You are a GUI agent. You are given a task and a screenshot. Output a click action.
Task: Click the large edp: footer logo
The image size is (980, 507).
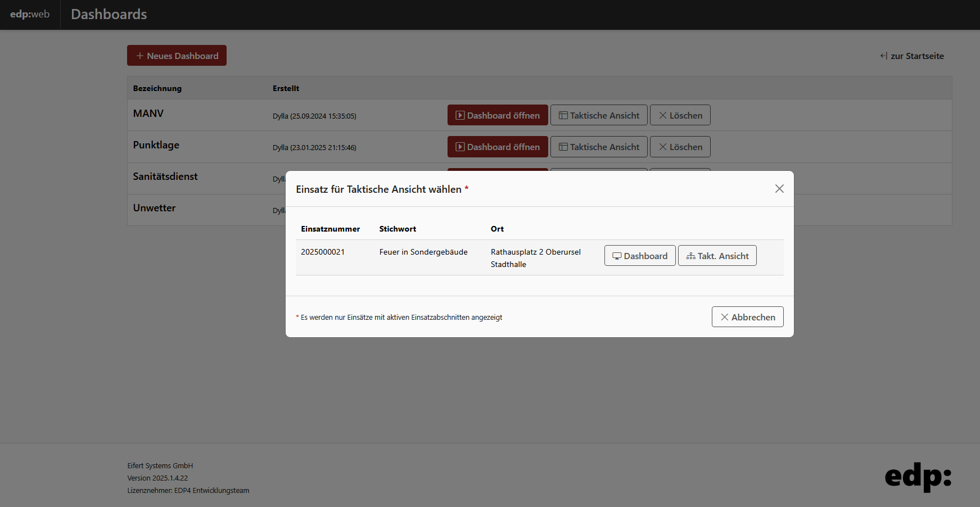[918, 477]
